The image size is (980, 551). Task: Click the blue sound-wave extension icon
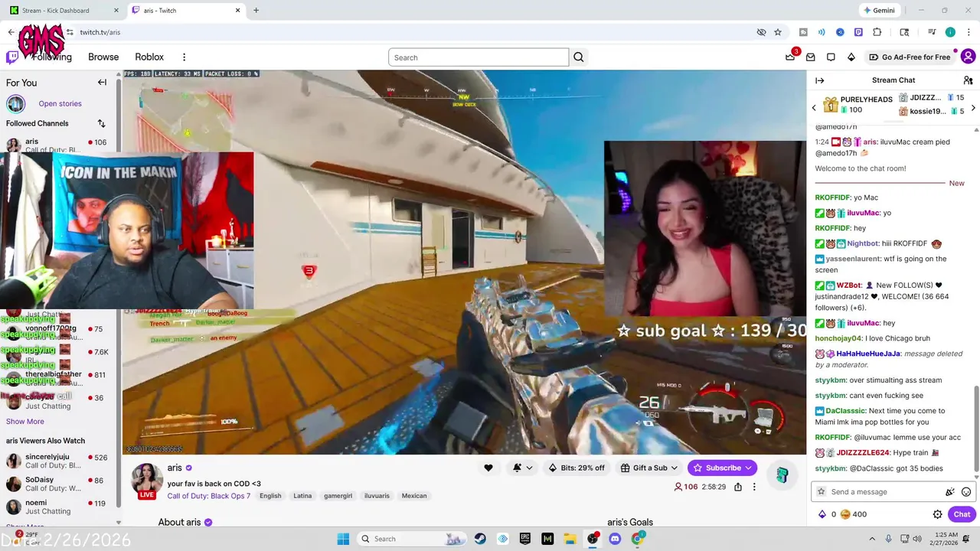pyautogui.click(x=822, y=32)
